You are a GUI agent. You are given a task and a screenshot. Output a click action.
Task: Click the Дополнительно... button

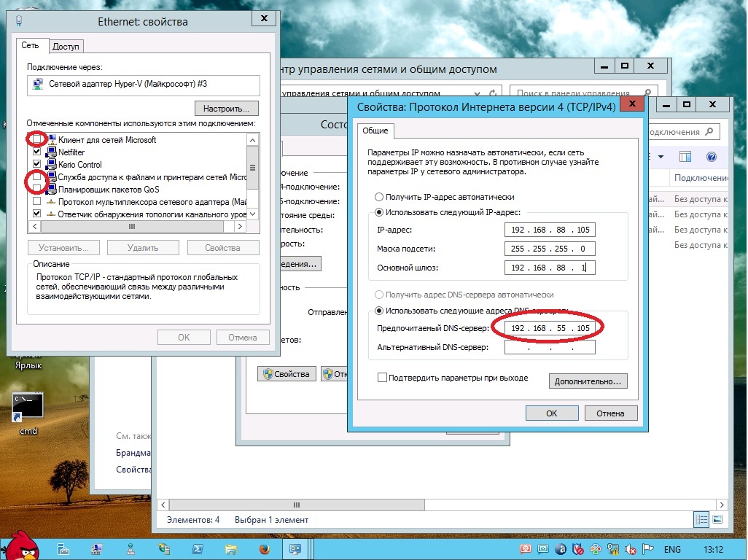[587, 381]
